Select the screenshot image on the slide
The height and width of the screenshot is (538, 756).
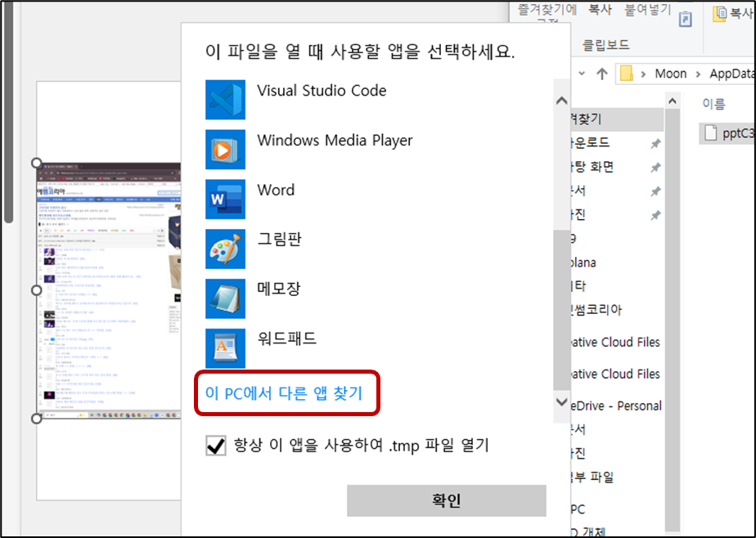(x=109, y=290)
